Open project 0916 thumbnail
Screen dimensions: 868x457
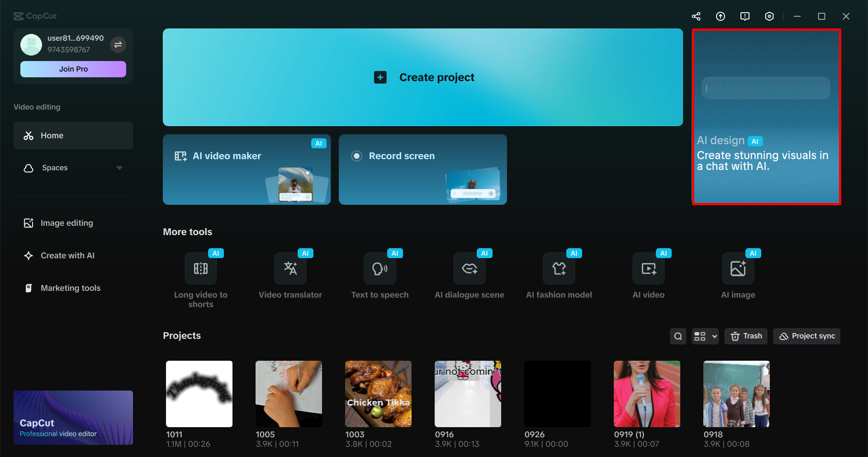[x=468, y=394]
